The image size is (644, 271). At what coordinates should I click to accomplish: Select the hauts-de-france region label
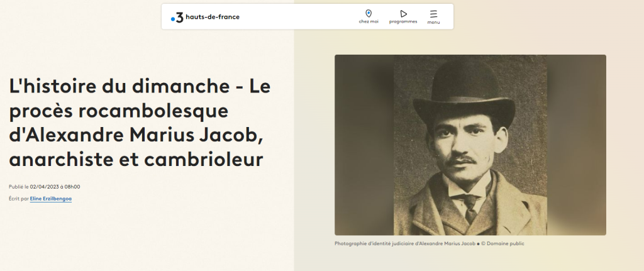click(213, 17)
